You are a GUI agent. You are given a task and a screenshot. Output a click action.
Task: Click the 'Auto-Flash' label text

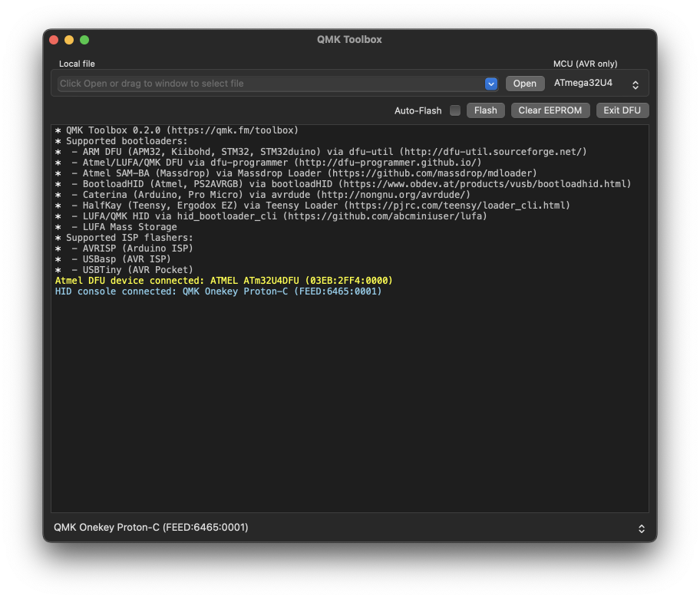click(418, 110)
